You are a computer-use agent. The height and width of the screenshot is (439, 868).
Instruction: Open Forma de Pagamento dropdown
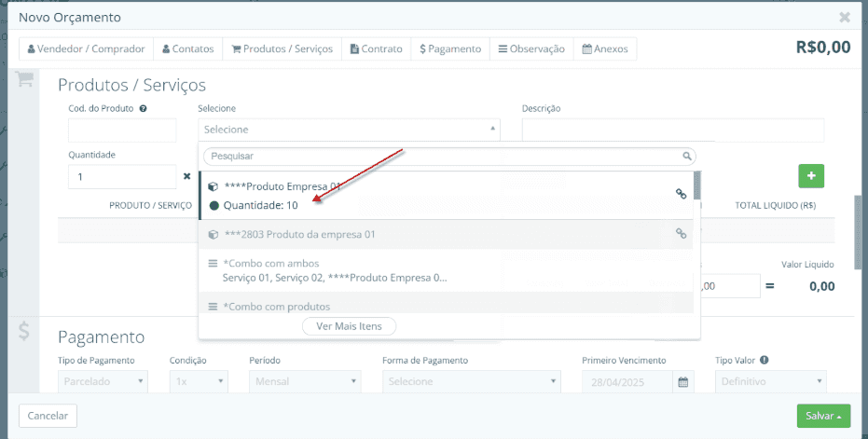point(472,381)
